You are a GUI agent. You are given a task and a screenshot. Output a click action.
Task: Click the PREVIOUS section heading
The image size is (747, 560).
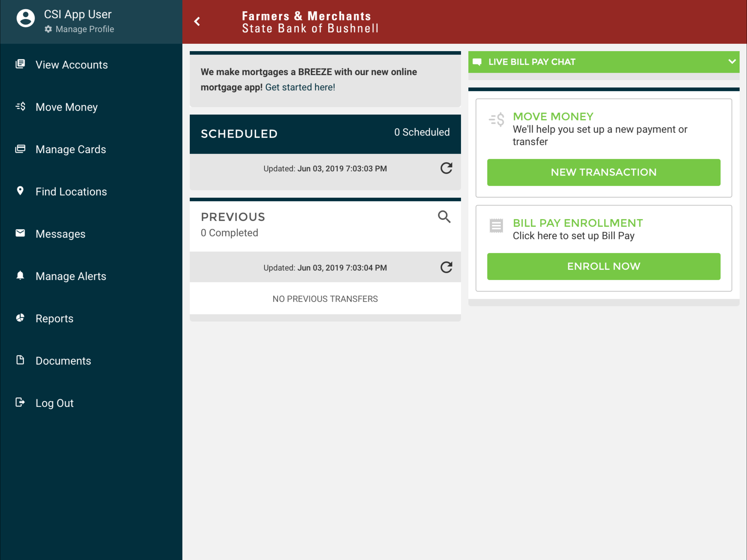pos(233,217)
